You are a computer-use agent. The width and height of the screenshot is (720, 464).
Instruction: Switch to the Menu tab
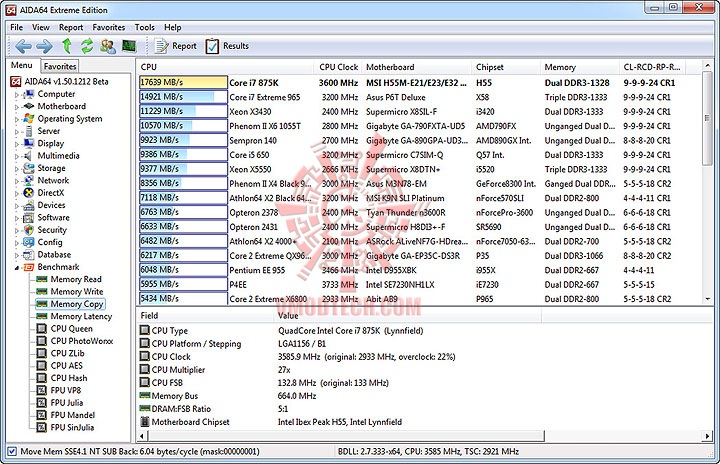pyautogui.click(x=22, y=65)
